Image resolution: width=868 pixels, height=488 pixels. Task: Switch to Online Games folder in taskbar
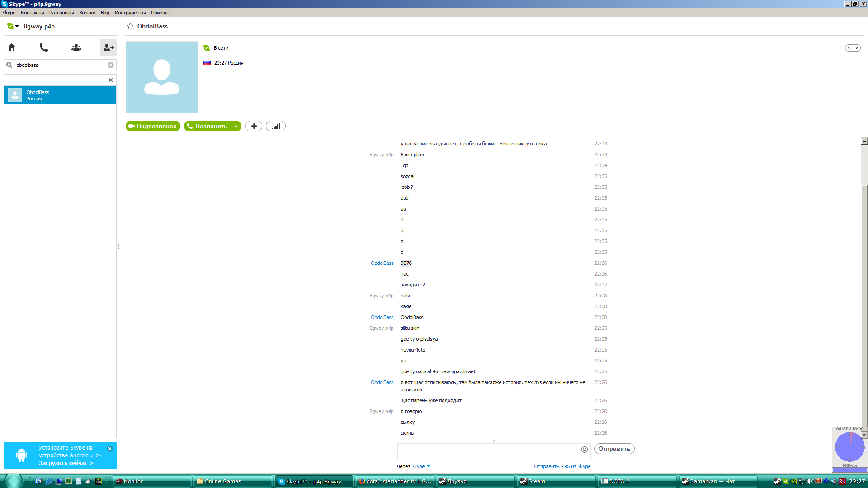233,481
